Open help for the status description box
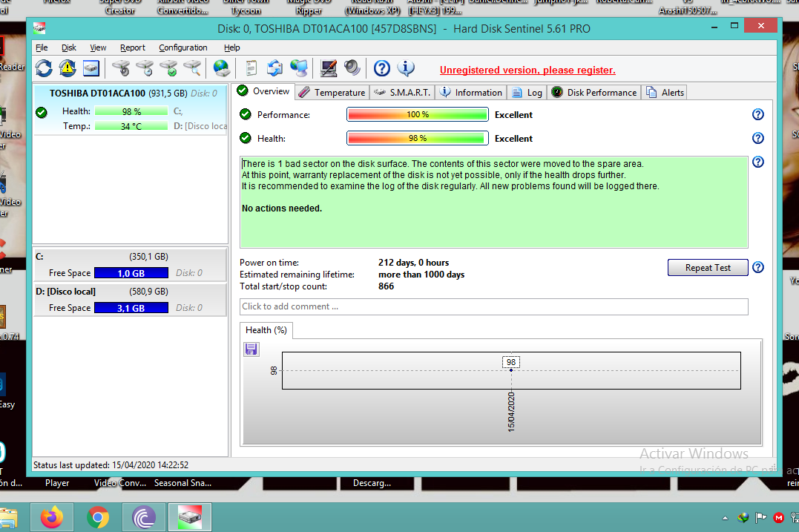 [x=757, y=162]
